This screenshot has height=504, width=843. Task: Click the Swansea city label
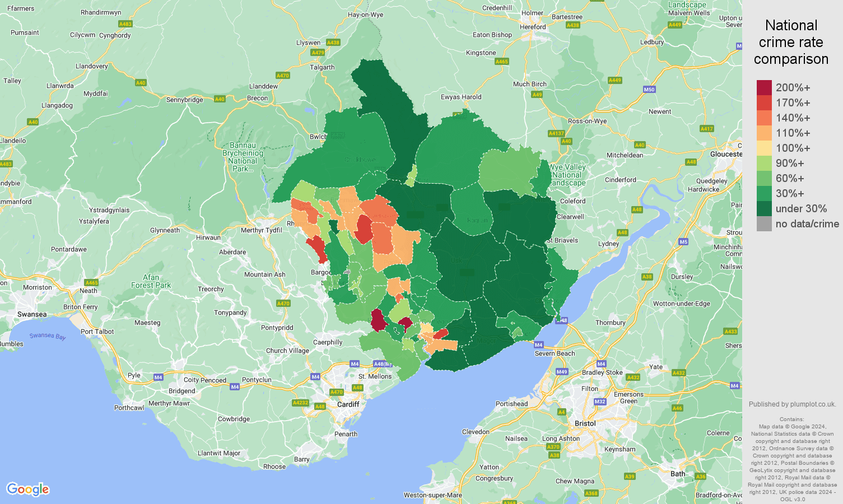[32, 314]
